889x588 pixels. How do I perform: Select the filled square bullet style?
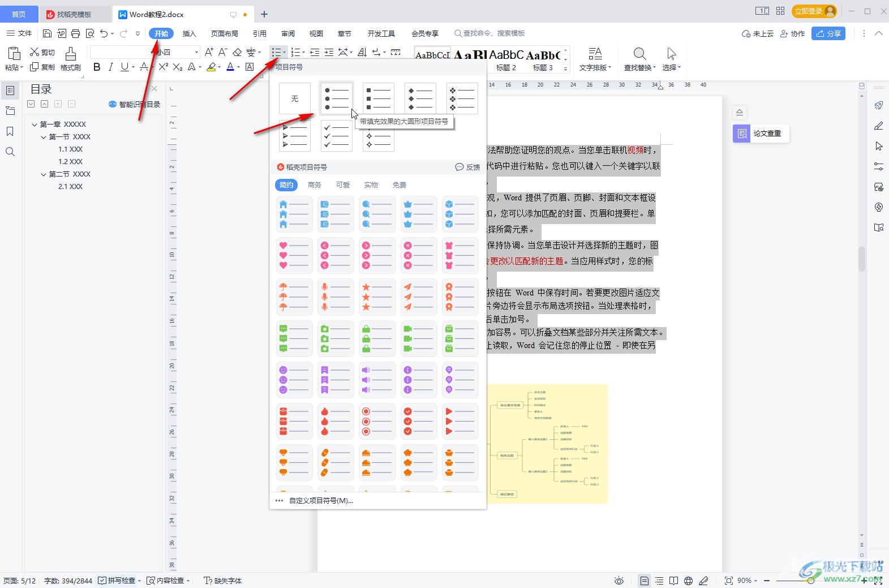pos(378,98)
